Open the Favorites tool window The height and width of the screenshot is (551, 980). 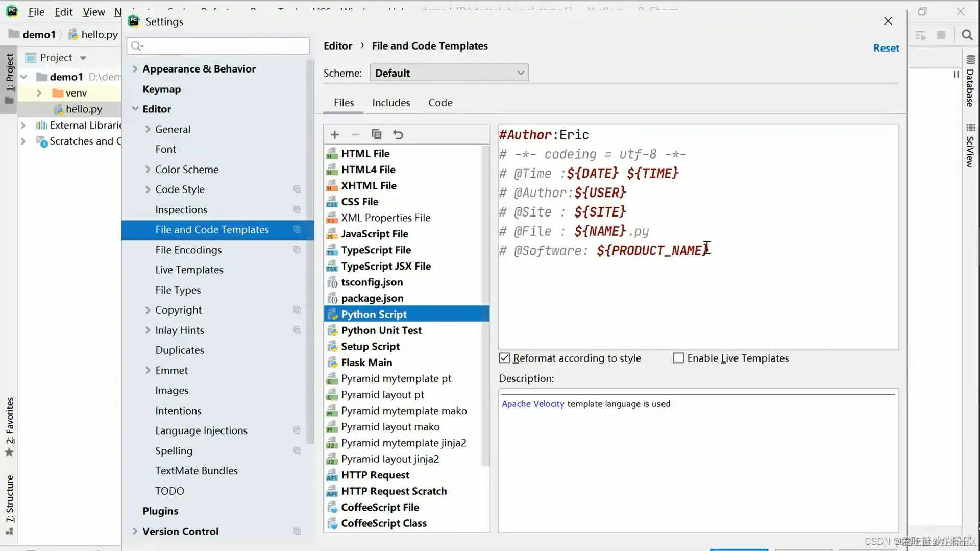pos(9,426)
